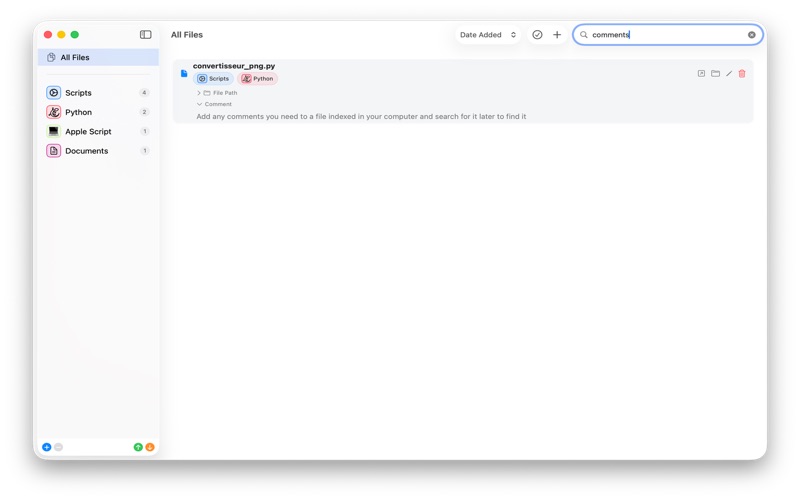Open the Date Added sort dropdown
800x500 pixels.
coord(488,35)
